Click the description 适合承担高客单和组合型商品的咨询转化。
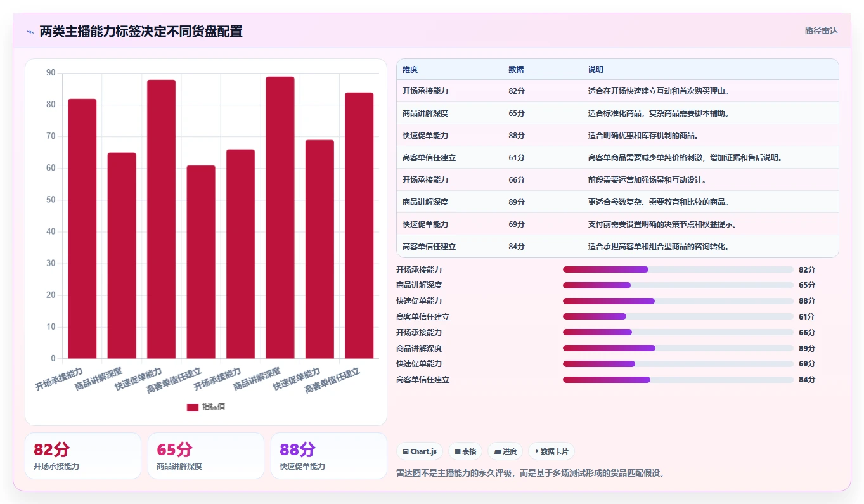This screenshot has height=504, width=864. coord(659,247)
